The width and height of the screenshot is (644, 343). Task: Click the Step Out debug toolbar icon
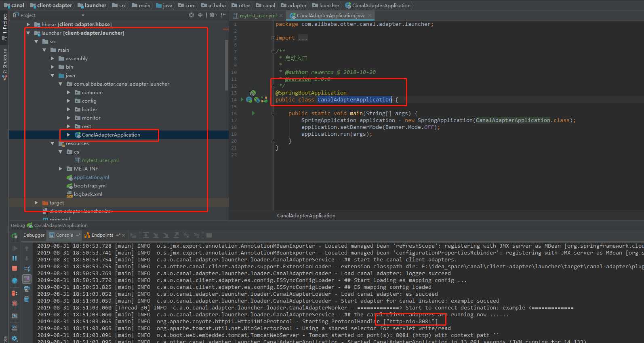[176, 235]
